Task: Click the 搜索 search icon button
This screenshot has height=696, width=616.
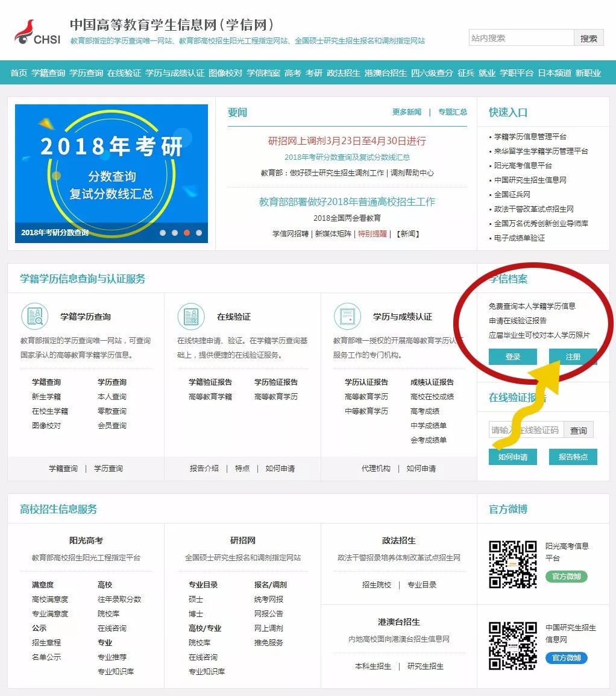Action: click(589, 37)
